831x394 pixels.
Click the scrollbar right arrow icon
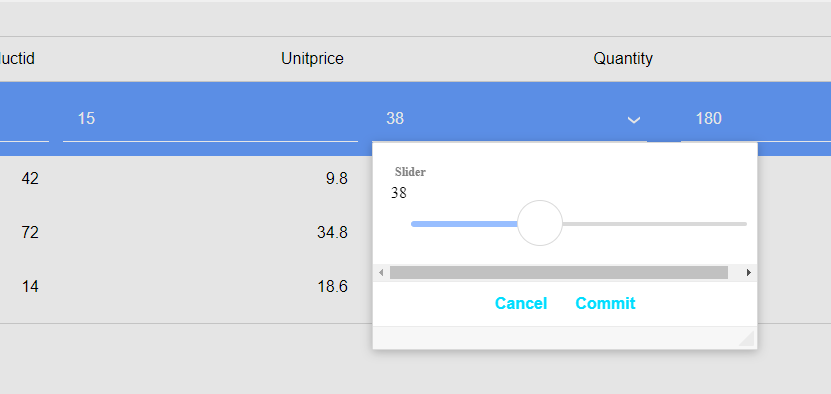[x=749, y=273]
